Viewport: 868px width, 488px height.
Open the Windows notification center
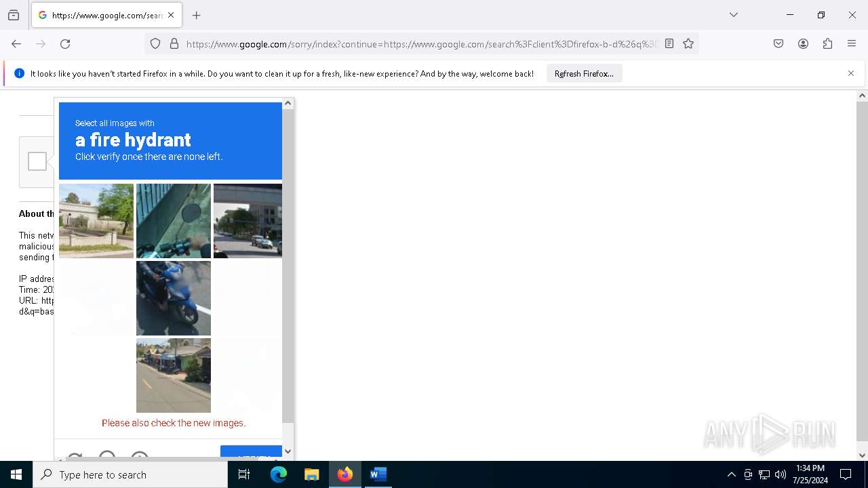coord(846,474)
